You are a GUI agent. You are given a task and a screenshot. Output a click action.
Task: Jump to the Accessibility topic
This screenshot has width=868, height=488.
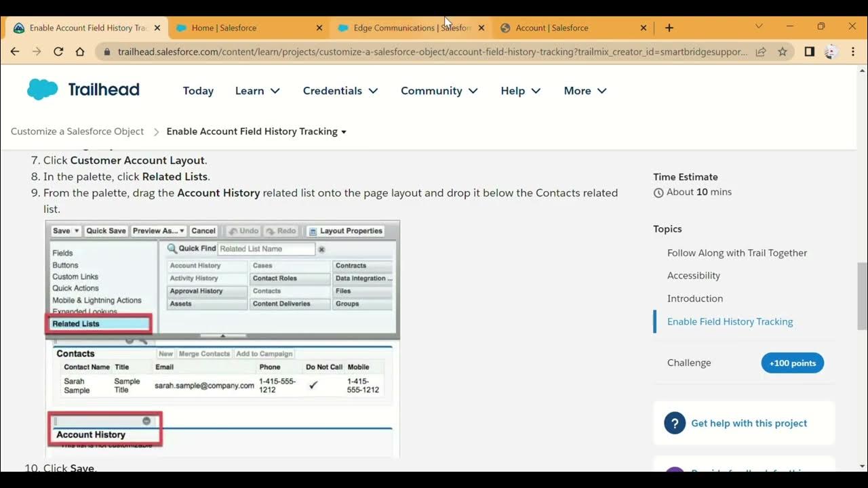point(694,276)
